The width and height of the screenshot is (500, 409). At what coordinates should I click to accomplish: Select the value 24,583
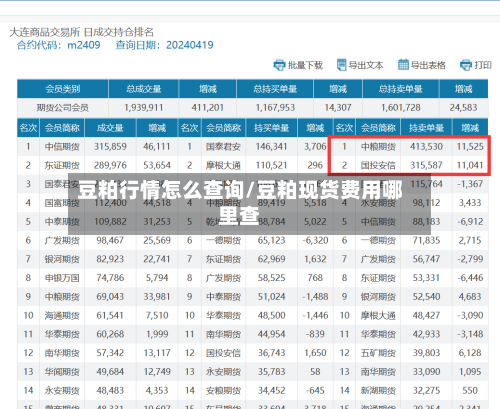click(463, 108)
